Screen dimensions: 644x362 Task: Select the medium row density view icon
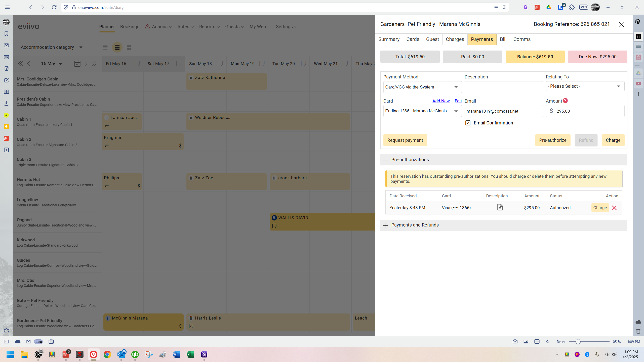click(x=117, y=47)
